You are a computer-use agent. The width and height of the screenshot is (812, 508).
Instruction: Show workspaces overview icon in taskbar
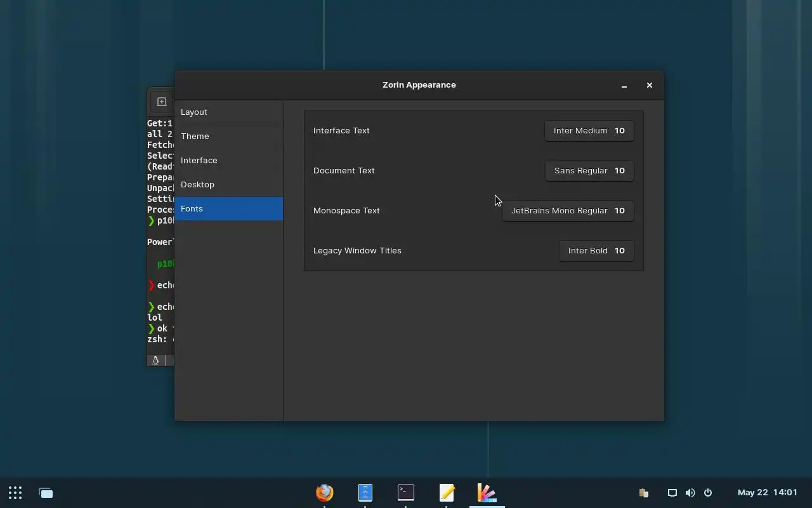coord(46,493)
